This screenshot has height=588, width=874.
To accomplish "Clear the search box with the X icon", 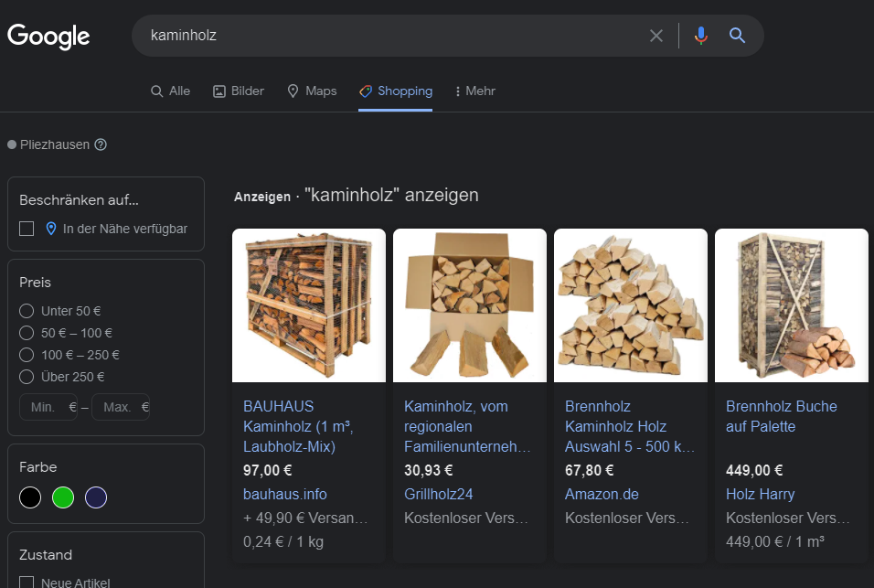I will coord(656,36).
